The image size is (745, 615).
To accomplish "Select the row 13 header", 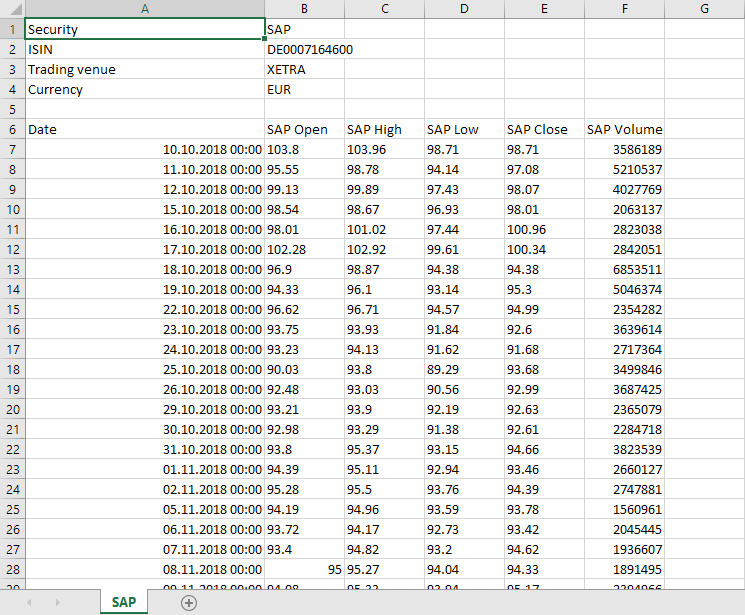I will 12,269.
